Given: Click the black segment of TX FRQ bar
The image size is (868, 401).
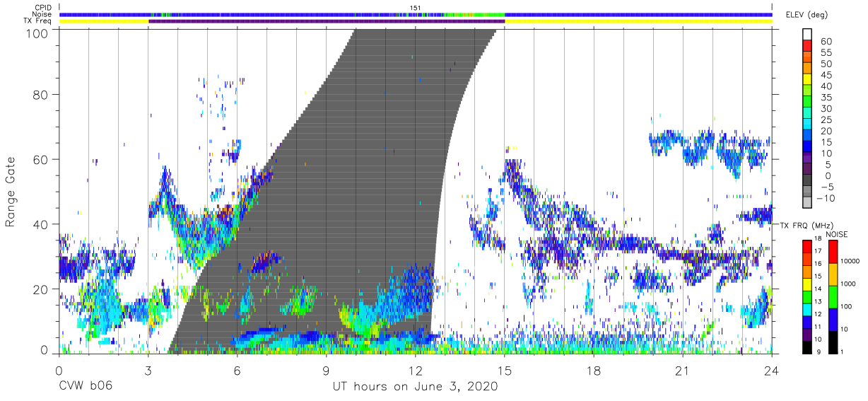Looking at the screenshot, I should click(x=807, y=346).
